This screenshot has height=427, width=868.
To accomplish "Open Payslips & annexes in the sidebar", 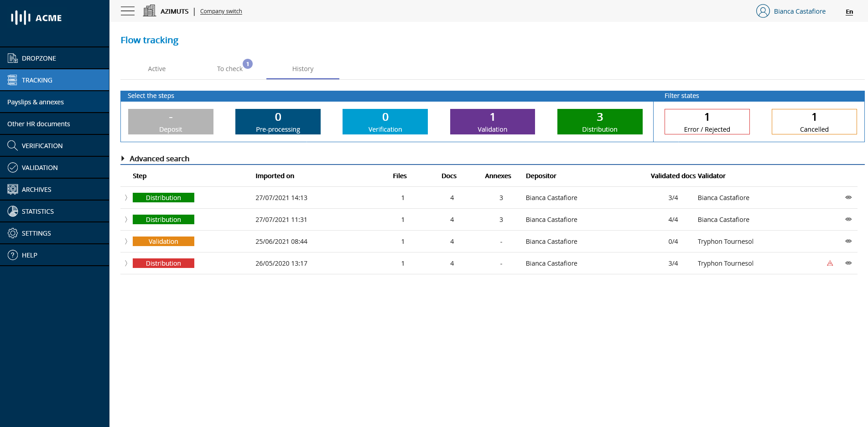I will pos(36,102).
